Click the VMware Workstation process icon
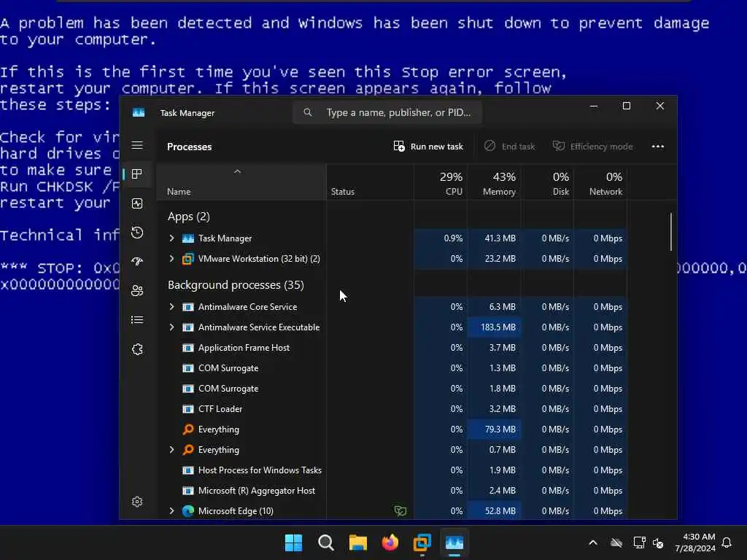The width and height of the screenshot is (747, 560). tap(188, 259)
